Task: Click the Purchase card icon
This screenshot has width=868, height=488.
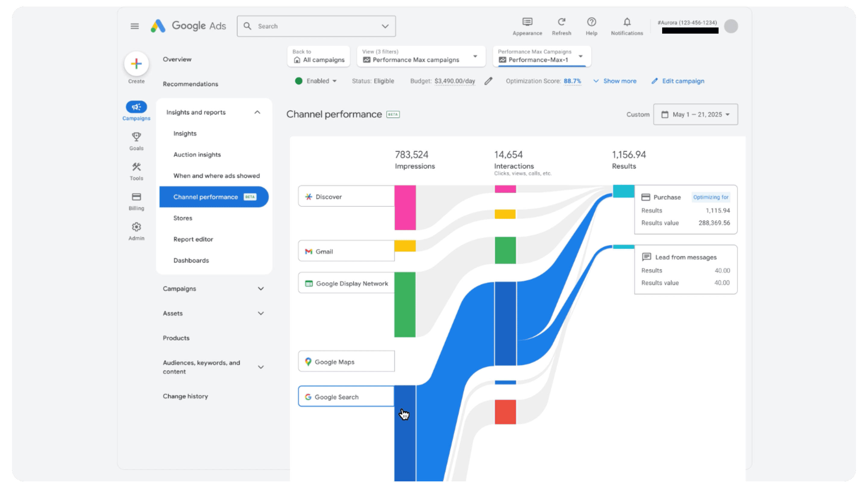Action: point(646,197)
